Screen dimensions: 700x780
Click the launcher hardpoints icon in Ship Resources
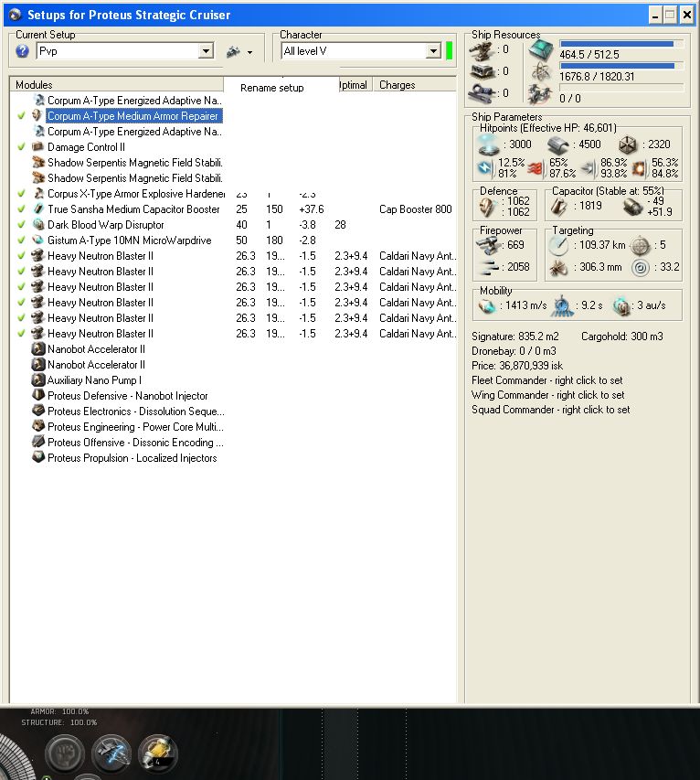click(x=482, y=71)
